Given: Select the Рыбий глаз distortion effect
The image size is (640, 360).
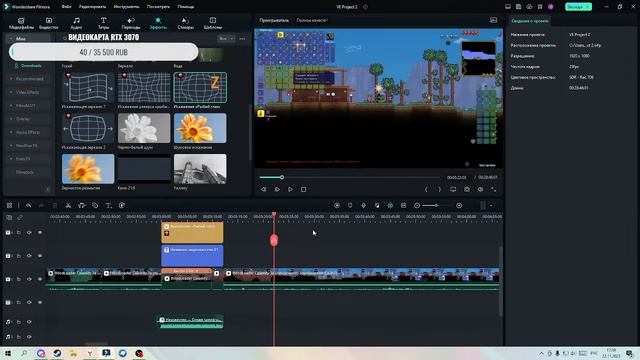Looking at the screenshot, I should click(x=200, y=87).
